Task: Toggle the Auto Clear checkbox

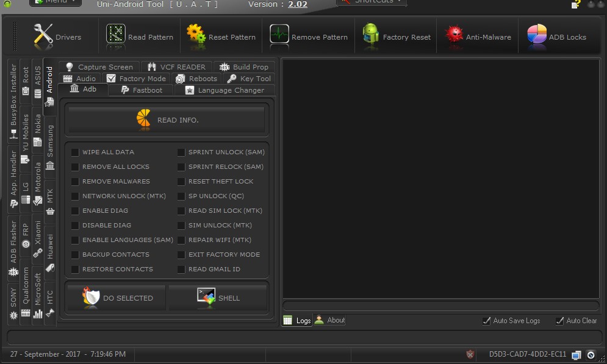Action: pos(560,321)
